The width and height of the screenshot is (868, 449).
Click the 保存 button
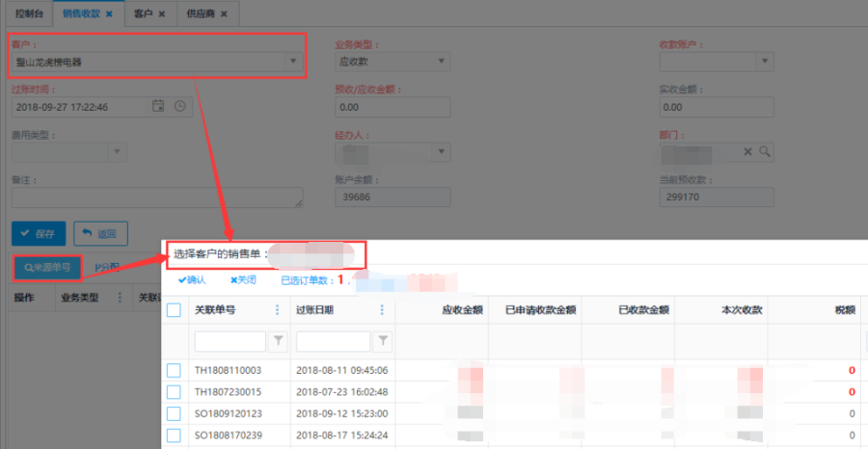tap(39, 233)
